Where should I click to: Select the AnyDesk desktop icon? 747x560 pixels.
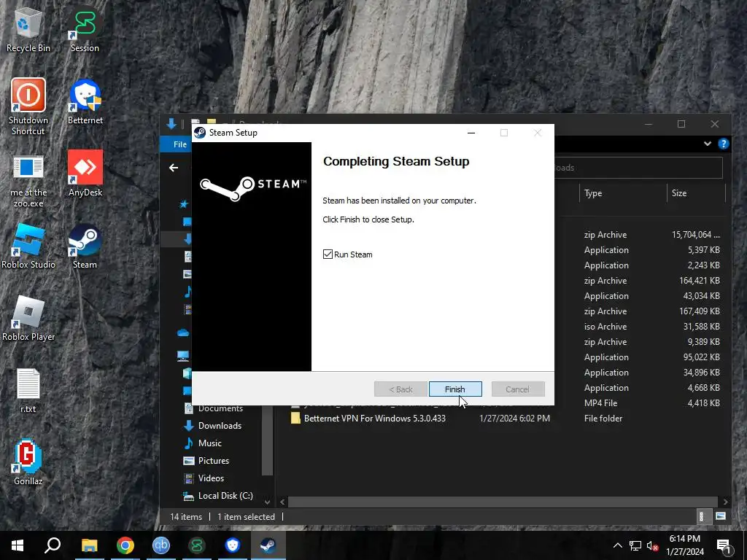point(85,174)
